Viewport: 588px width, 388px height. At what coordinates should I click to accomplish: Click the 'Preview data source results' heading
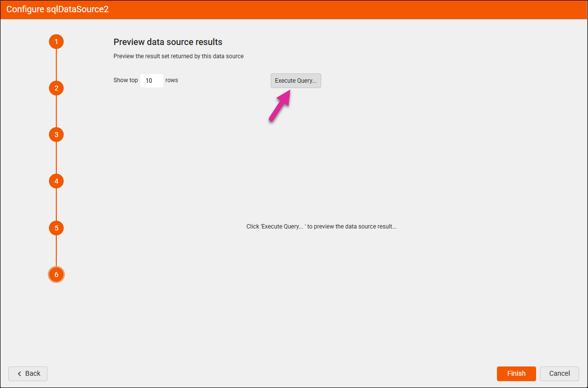tap(168, 42)
